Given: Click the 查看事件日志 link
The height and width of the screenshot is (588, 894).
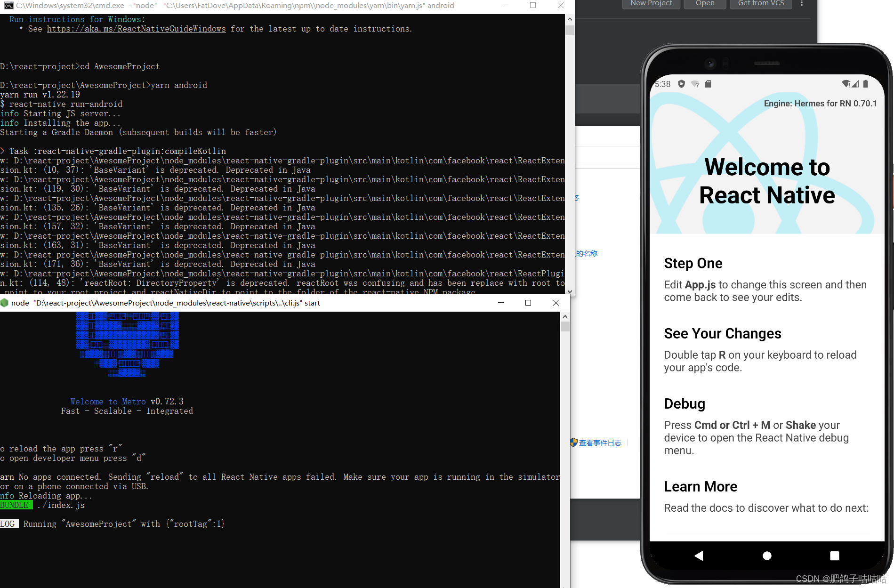Looking at the screenshot, I should (x=600, y=443).
